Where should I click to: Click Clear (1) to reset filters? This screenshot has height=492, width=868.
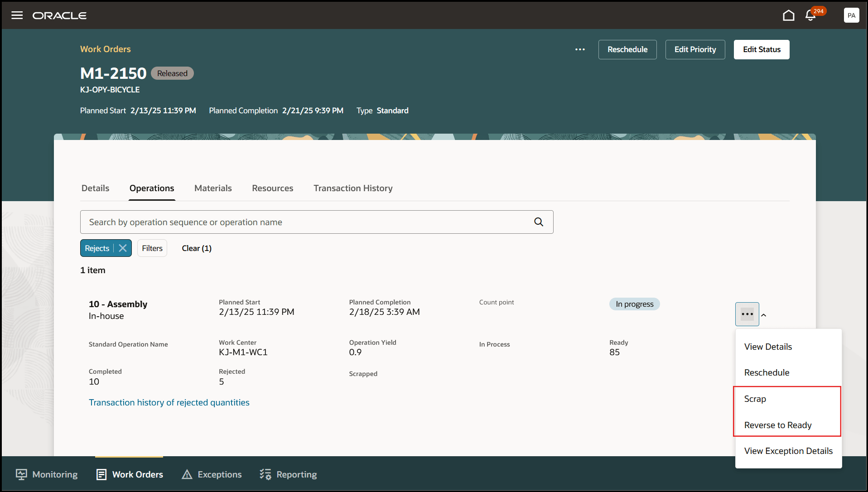click(197, 248)
